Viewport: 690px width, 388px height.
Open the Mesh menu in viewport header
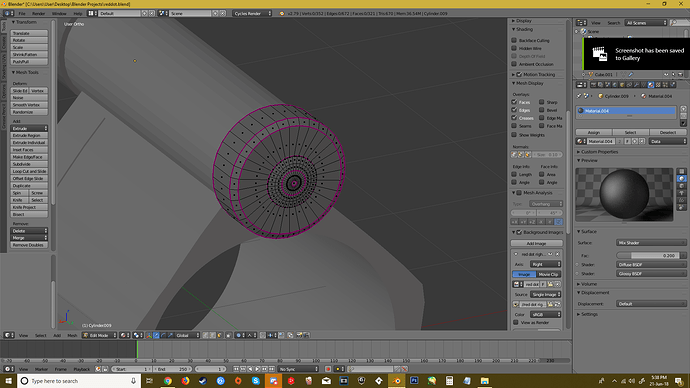(x=72, y=335)
